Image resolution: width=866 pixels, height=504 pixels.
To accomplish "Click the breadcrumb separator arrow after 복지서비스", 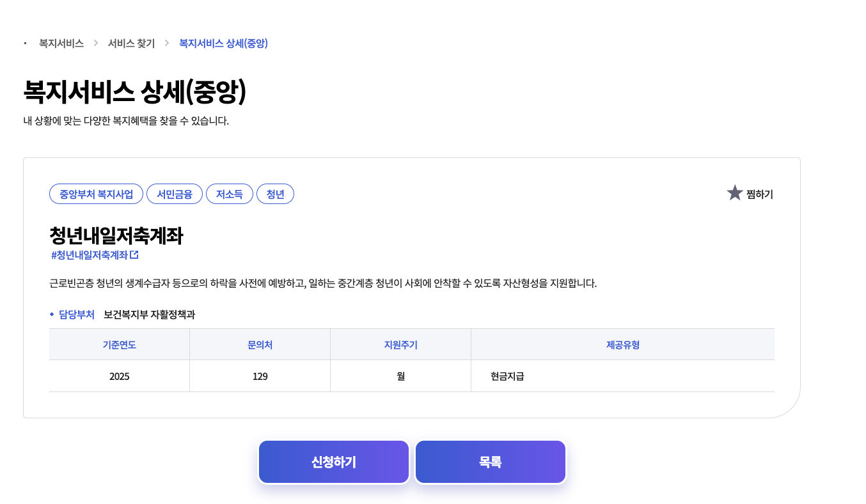I will 95,43.
